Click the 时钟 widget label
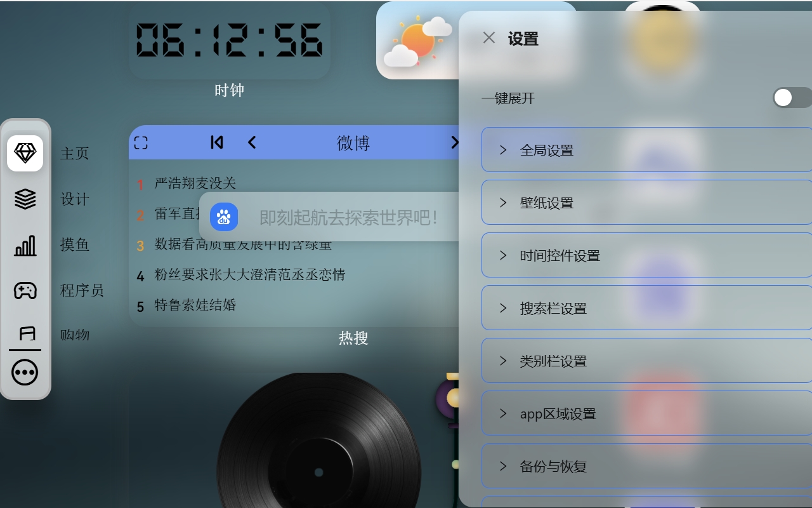812x508 pixels. [x=229, y=90]
